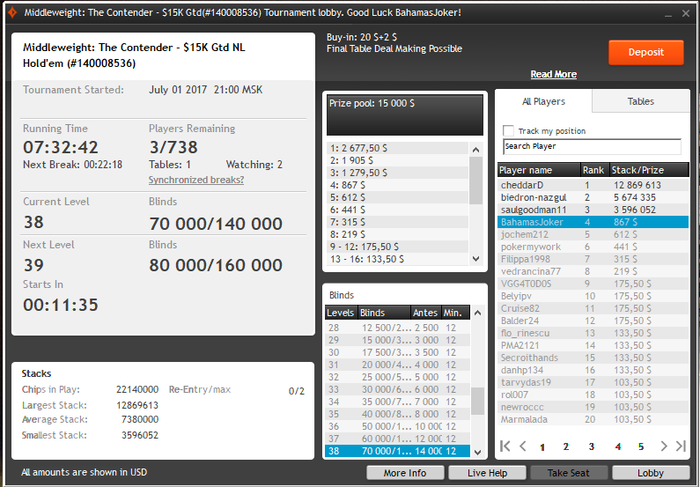700x487 pixels.
Task: Enable Track my position checkbox
Action: coord(508,131)
